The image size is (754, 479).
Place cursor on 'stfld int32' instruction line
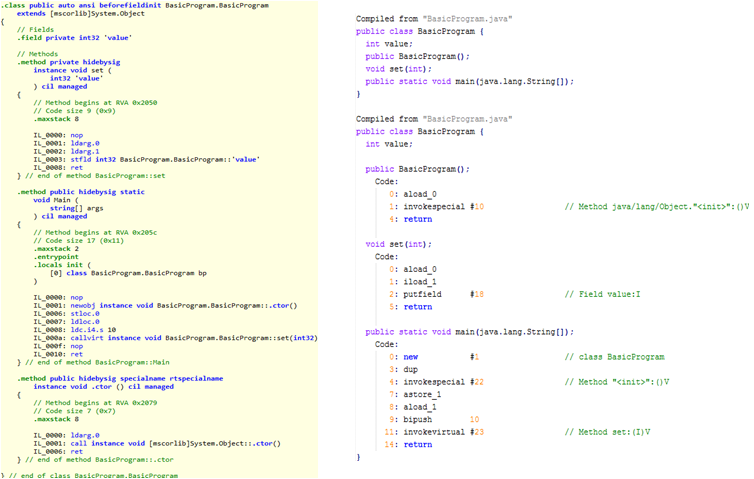(147, 159)
